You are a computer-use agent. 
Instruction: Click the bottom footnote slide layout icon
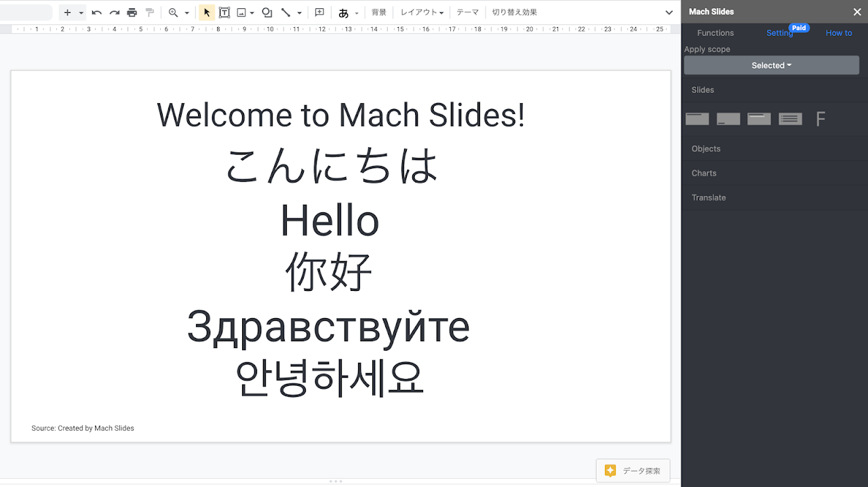click(728, 119)
